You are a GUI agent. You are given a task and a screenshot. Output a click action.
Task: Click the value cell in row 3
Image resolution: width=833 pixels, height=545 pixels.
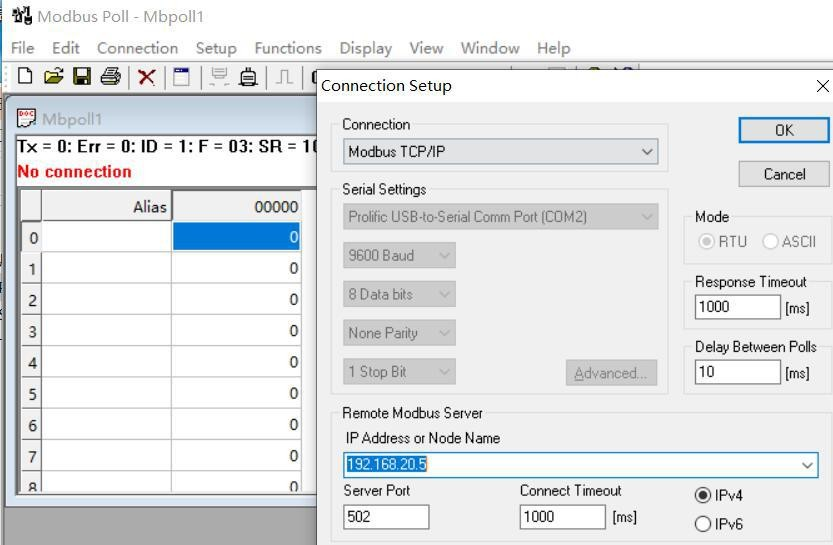236,330
